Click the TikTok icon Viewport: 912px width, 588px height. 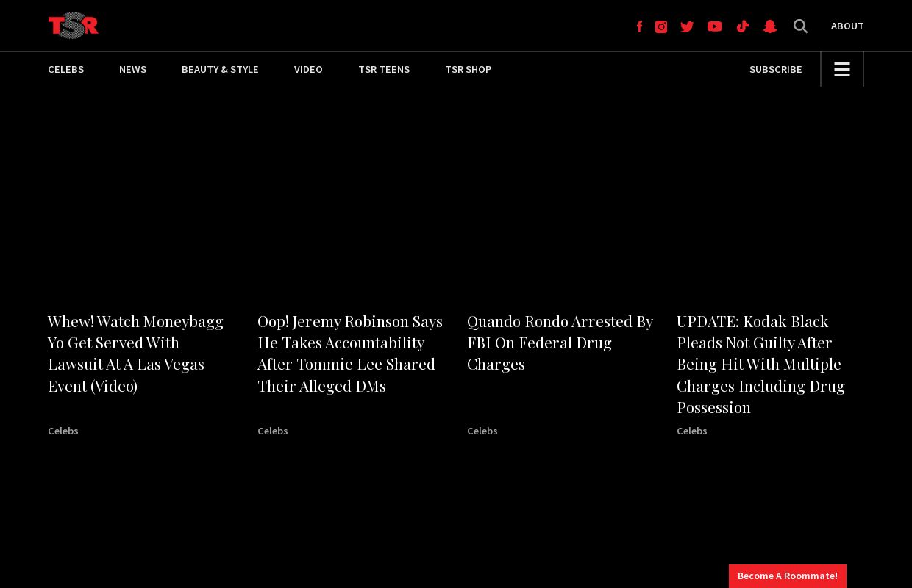click(742, 26)
